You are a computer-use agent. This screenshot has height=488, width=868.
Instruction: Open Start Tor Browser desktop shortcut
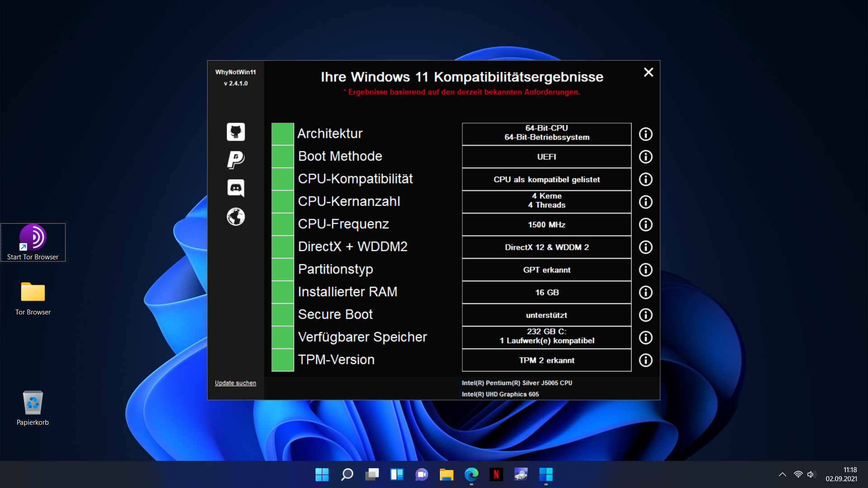(33, 242)
